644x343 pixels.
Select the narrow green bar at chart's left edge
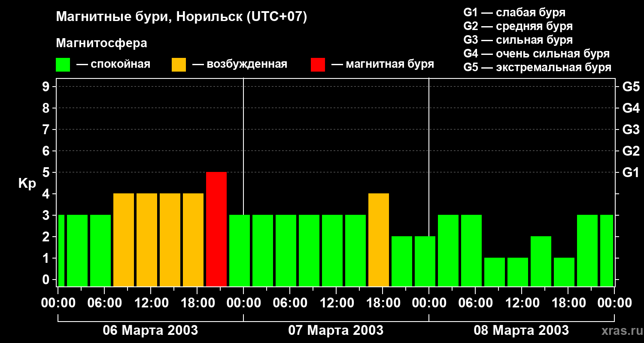(x=61, y=250)
